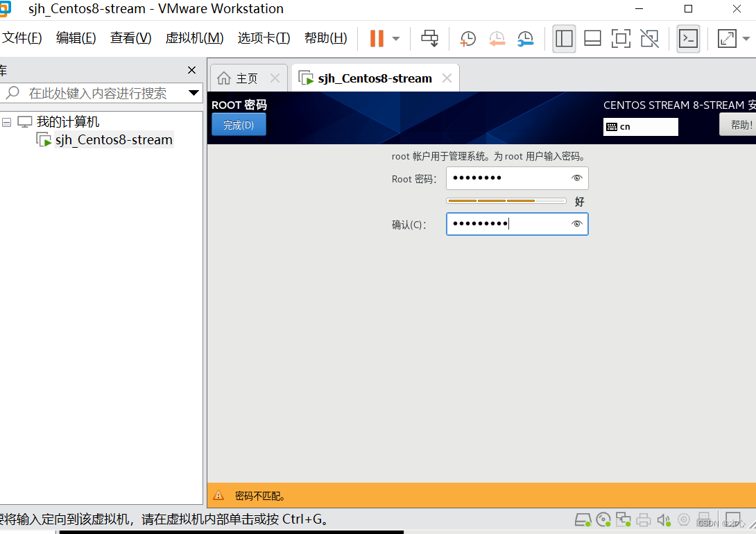
Task: Open the 选项卡(T) menu
Action: point(264,38)
